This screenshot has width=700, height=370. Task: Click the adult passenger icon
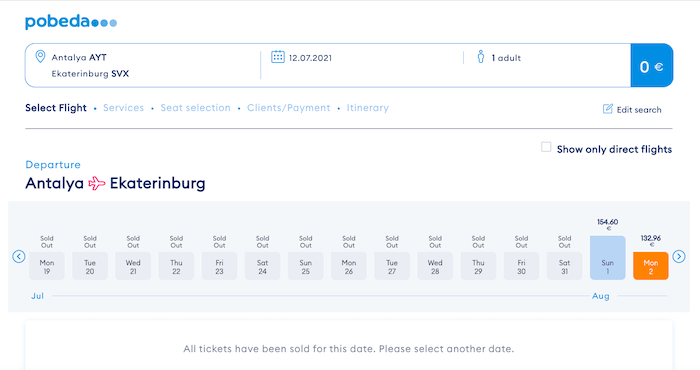coord(481,57)
